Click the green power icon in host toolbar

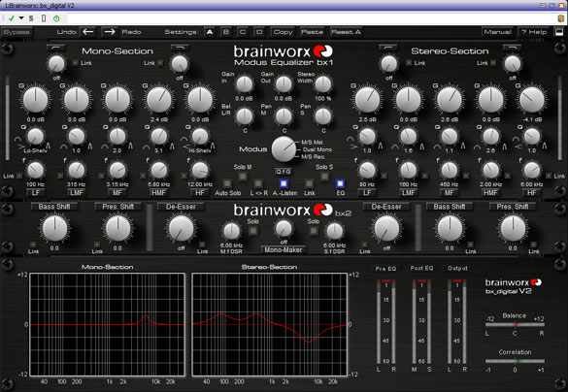click(56, 18)
